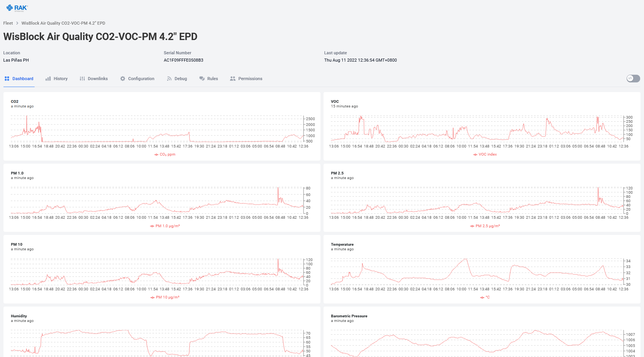
Task: Switch to the Permissions tab
Action: click(246, 79)
